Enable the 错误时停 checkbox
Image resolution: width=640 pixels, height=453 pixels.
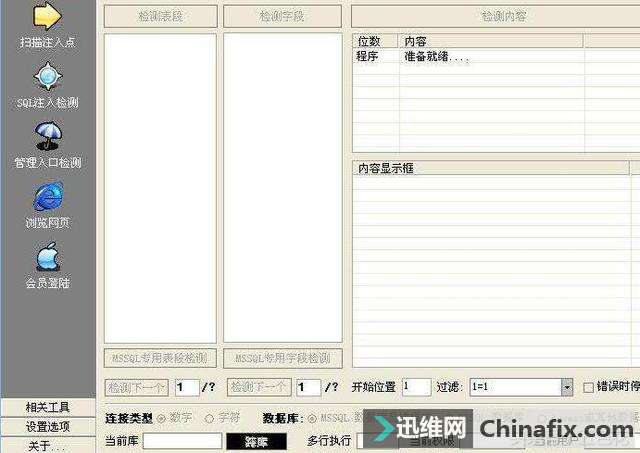click(588, 387)
